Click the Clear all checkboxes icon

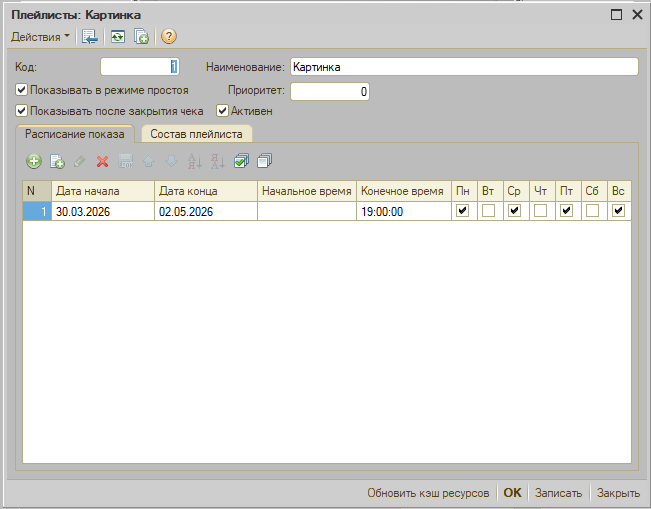264,161
